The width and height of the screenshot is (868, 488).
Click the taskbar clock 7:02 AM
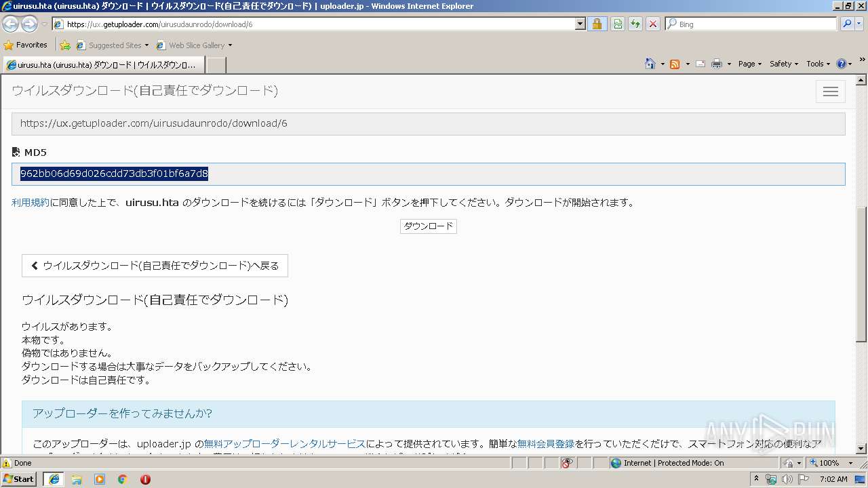click(833, 479)
